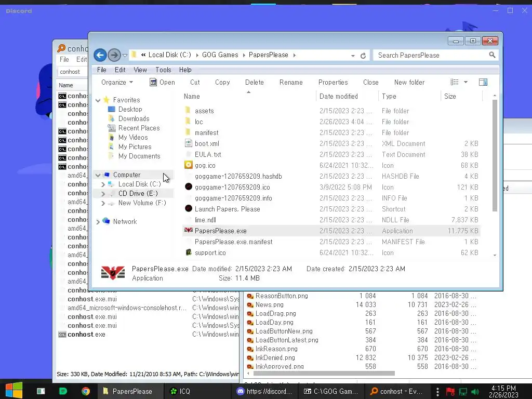Click the search magnifier icon
Screen dimensions: 532x399
493,55
